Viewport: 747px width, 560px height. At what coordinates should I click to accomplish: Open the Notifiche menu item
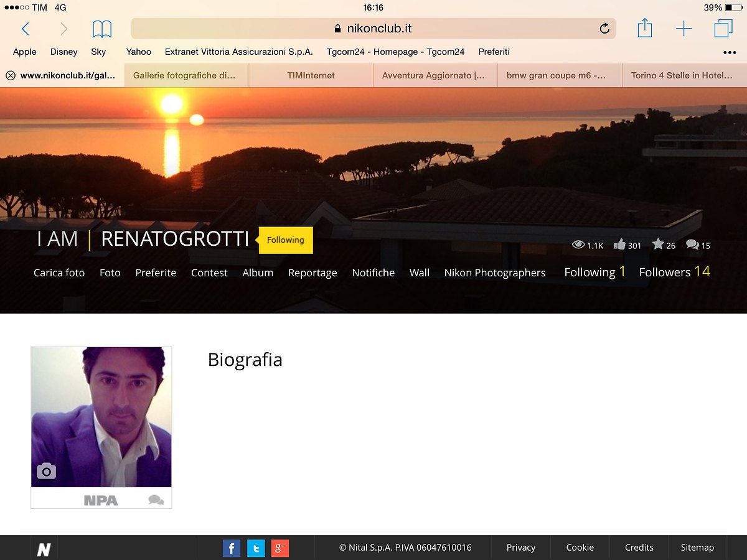pos(374,273)
